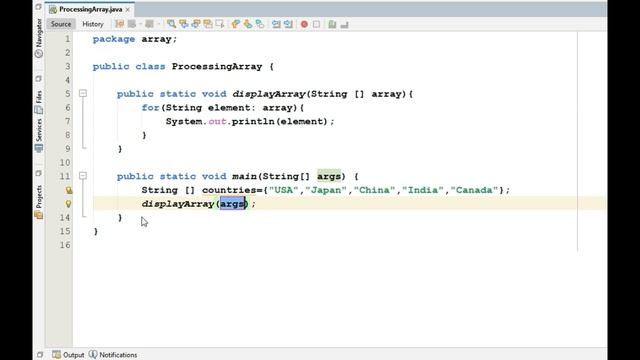
Task: Open the Back history dropdown arrow
Action: [x=140, y=24]
